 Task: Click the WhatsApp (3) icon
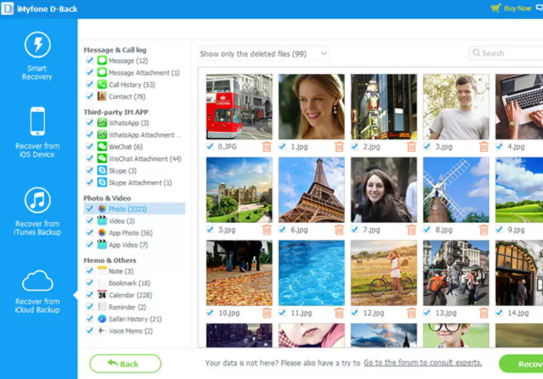point(102,123)
